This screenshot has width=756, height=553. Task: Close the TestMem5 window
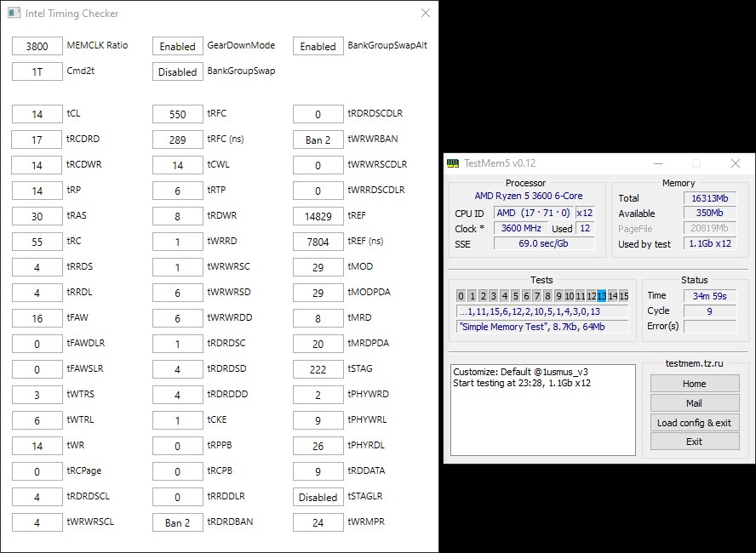[736, 163]
